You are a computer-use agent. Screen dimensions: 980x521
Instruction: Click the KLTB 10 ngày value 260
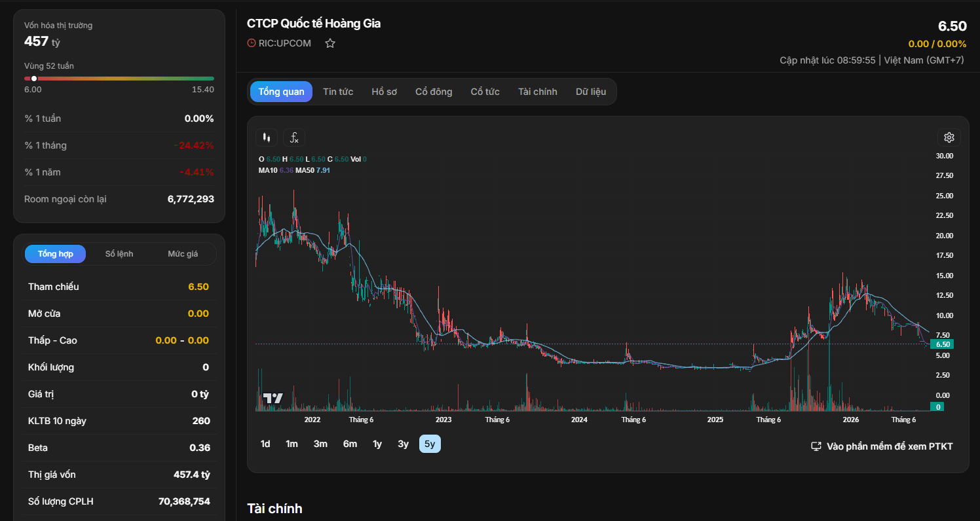(x=201, y=421)
